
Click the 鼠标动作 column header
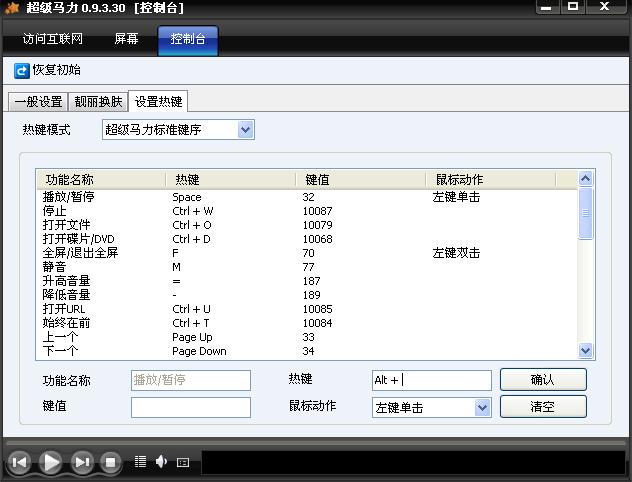coord(491,180)
